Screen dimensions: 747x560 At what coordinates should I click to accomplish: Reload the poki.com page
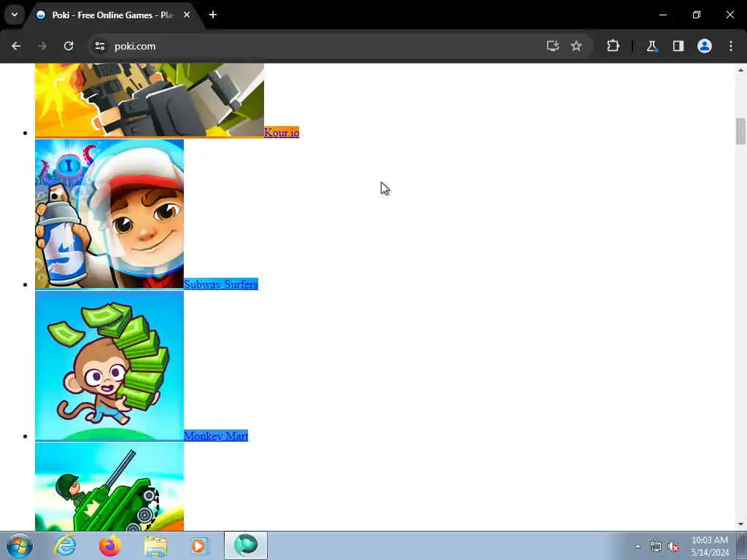pos(69,46)
